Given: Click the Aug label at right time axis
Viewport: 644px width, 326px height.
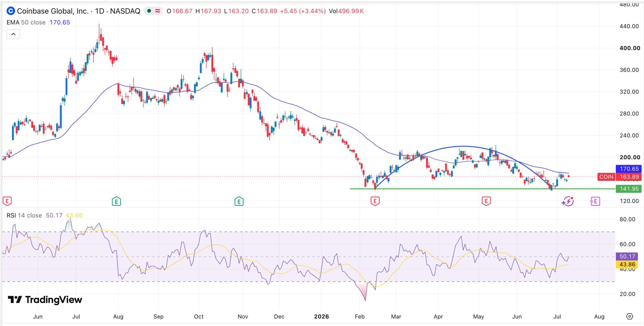Looking at the screenshot, I should point(599,316).
